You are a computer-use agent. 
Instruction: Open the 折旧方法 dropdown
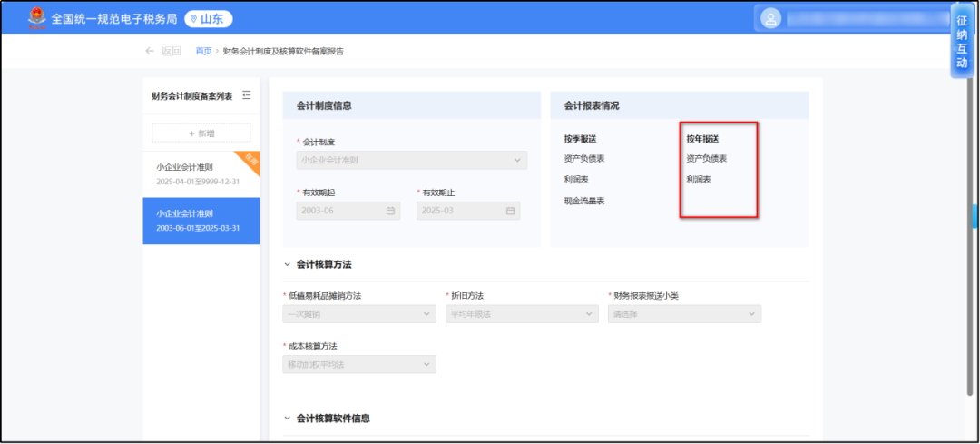coord(522,314)
